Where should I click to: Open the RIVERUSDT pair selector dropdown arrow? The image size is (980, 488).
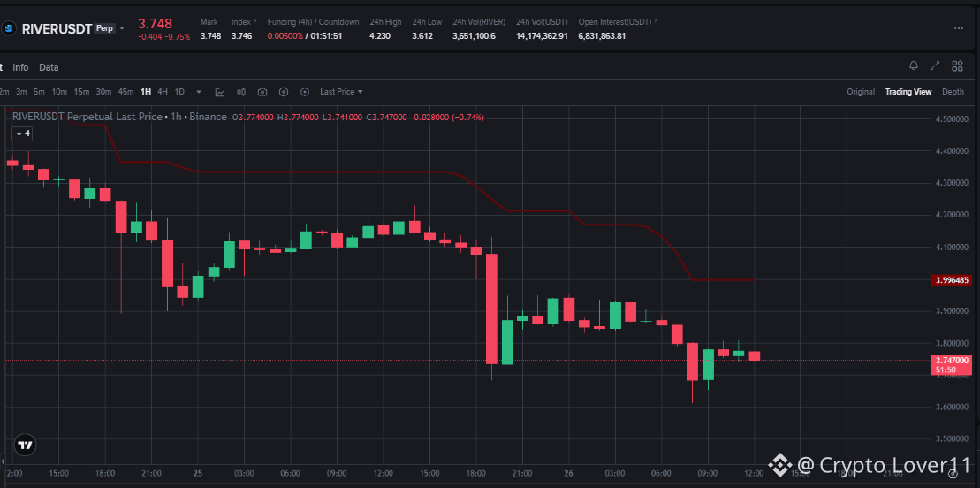point(122,29)
